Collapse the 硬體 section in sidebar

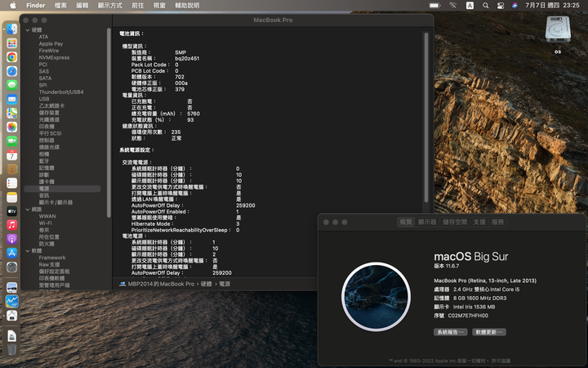click(28, 30)
